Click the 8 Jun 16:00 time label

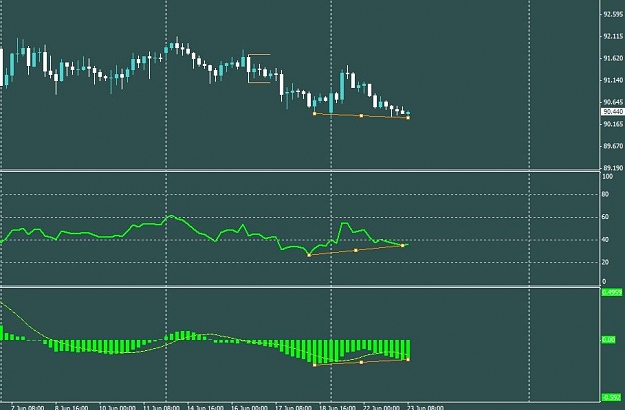[x=72, y=407]
